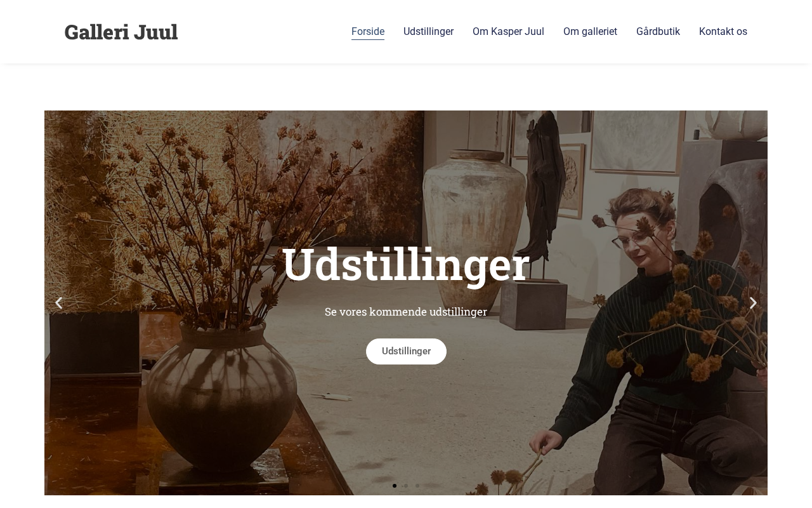This screenshot has width=812, height=508.
Task: Advance to the next slide with the right arrow
Action: pos(753,303)
